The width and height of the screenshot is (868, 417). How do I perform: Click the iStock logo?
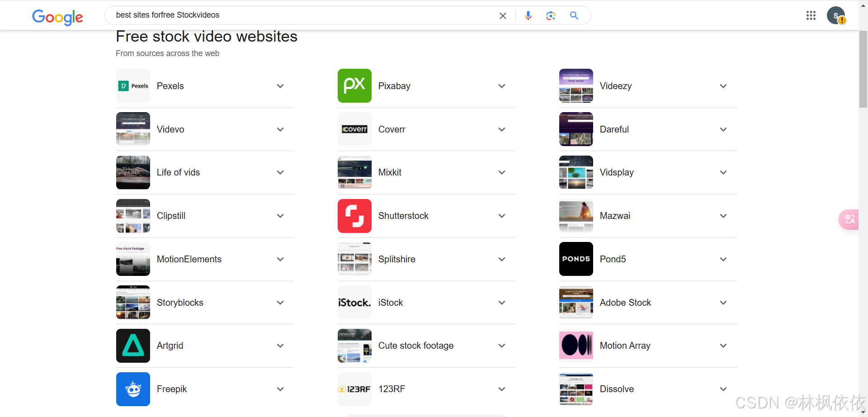[x=354, y=303]
